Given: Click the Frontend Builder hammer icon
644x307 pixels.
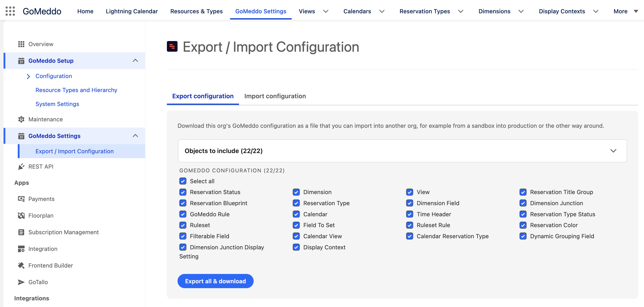Looking at the screenshot, I should (21, 265).
